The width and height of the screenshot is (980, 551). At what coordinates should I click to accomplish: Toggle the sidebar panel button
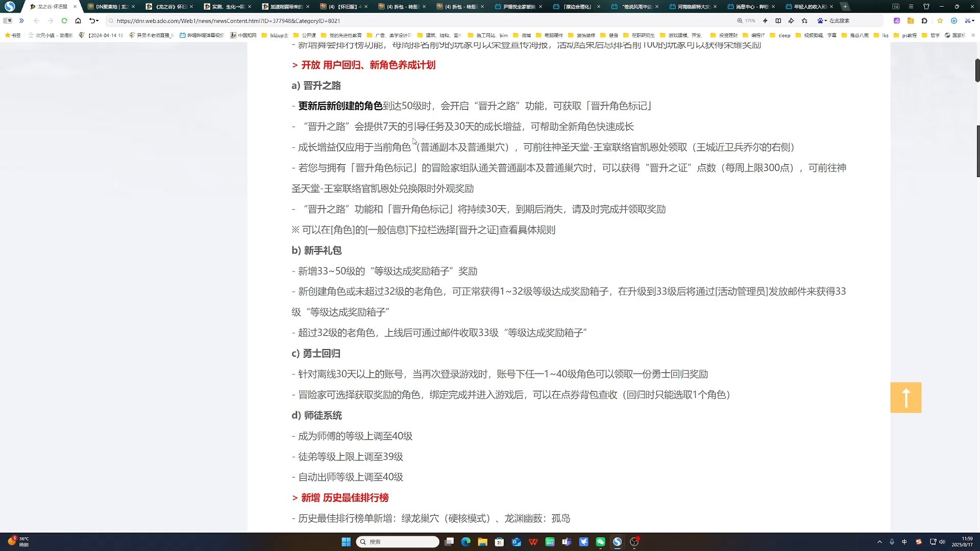click(7, 21)
